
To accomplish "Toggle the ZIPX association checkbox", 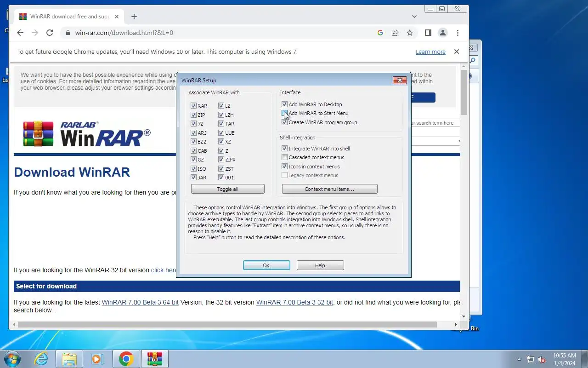I will (221, 160).
